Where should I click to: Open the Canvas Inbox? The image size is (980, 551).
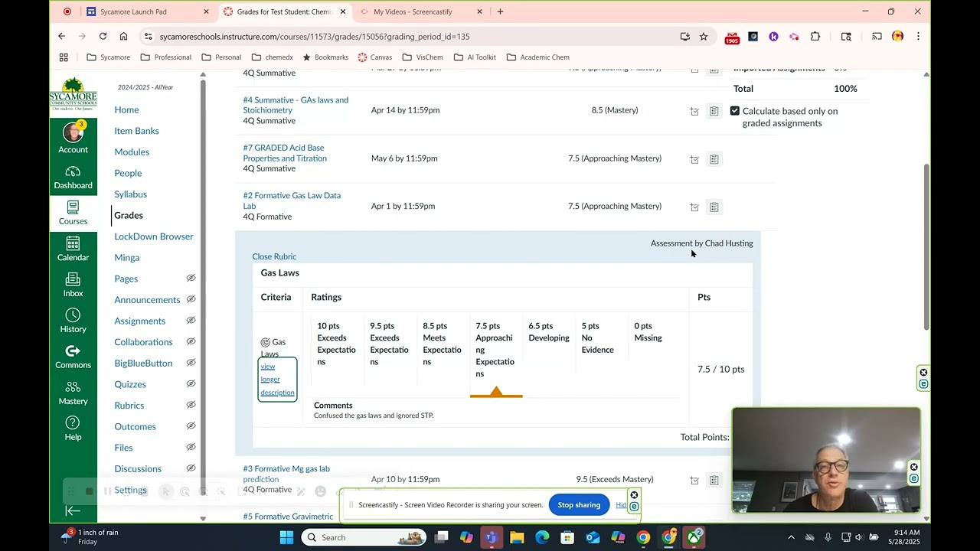73,285
